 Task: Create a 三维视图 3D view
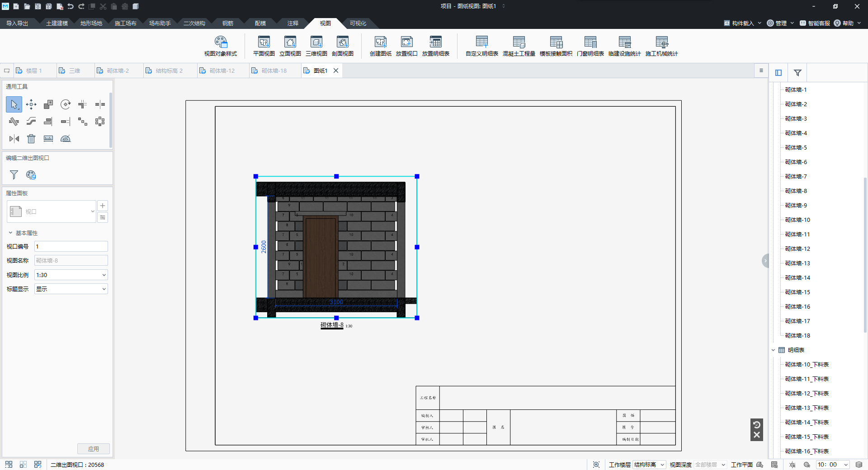tap(316, 46)
